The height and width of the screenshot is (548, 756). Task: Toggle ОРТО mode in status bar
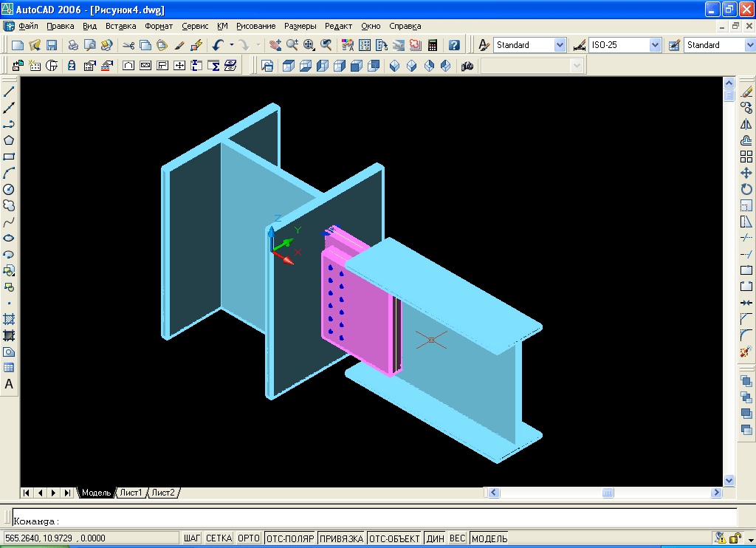pos(249,538)
